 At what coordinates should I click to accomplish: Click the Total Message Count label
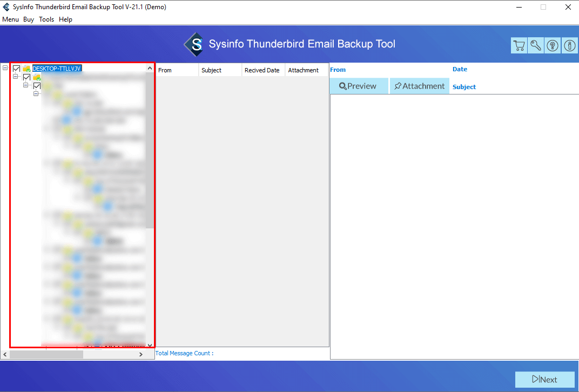pyautogui.click(x=184, y=353)
